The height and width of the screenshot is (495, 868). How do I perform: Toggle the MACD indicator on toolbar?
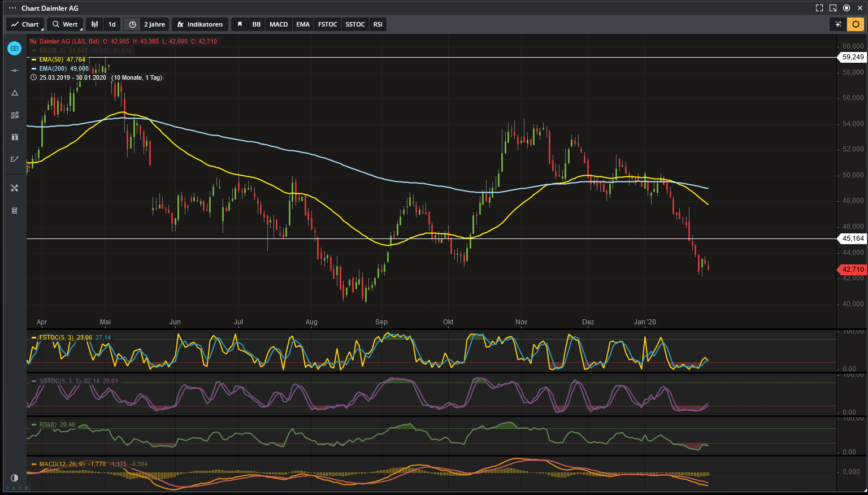(279, 24)
